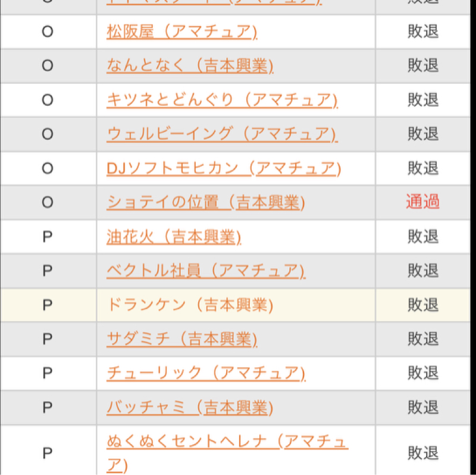This screenshot has height=475, width=476.
Task: Click the red 通過 result cell
Action: tap(422, 202)
